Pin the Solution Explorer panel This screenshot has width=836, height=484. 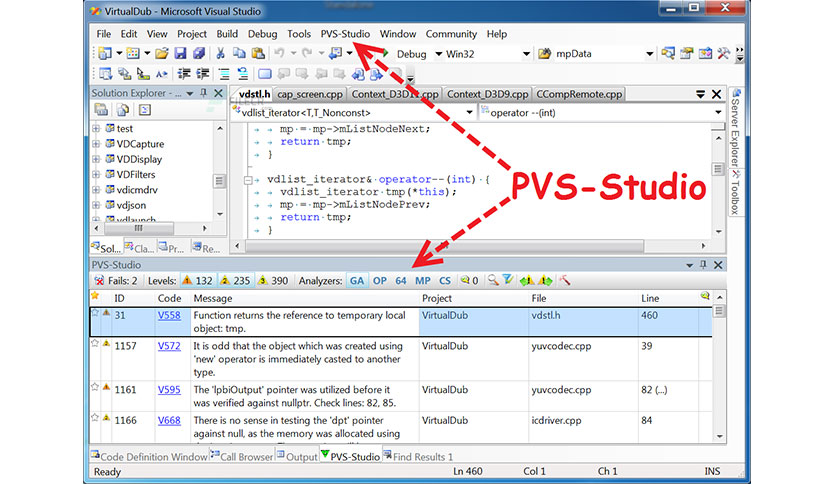[203, 93]
